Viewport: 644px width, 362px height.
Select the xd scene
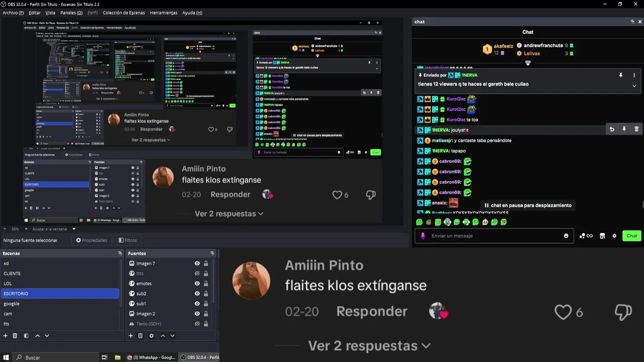(59, 263)
